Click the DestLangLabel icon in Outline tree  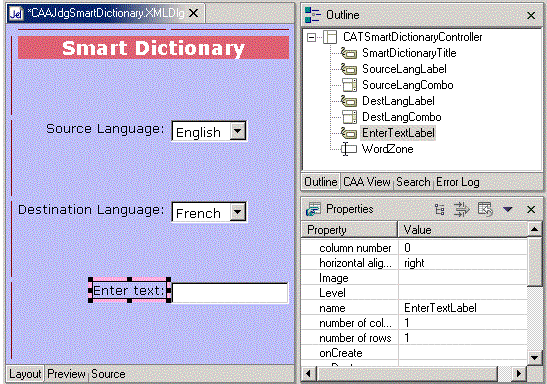coord(349,101)
